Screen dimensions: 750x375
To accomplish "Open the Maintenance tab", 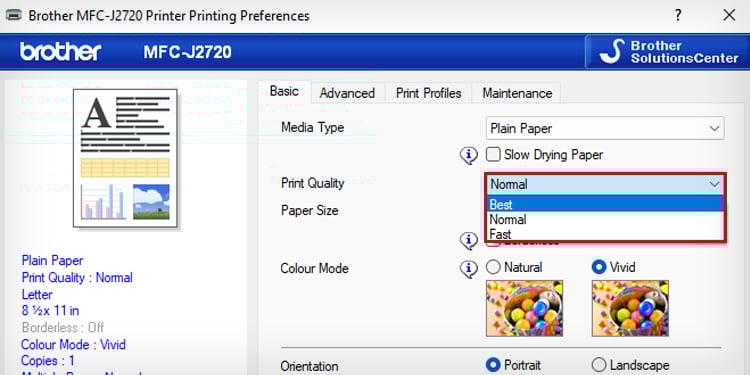I will [x=517, y=93].
